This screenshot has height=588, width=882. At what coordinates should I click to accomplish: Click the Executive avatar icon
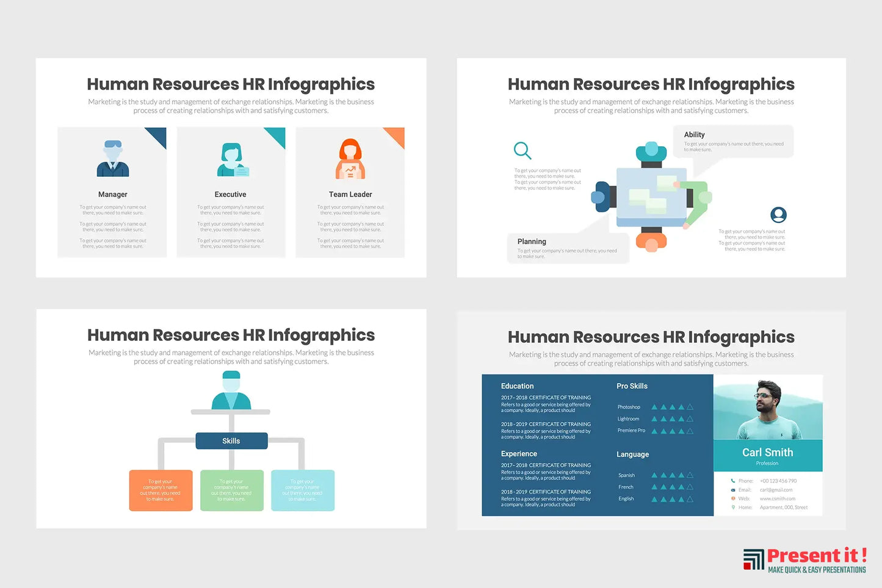(x=231, y=160)
